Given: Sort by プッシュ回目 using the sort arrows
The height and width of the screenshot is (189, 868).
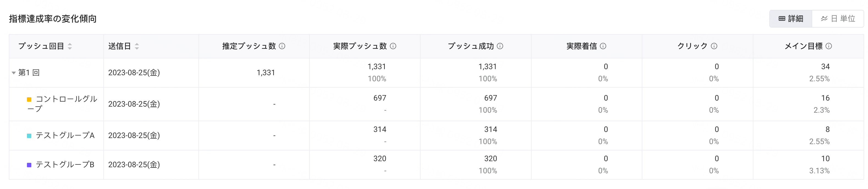Looking at the screenshot, I should point(70,46).
